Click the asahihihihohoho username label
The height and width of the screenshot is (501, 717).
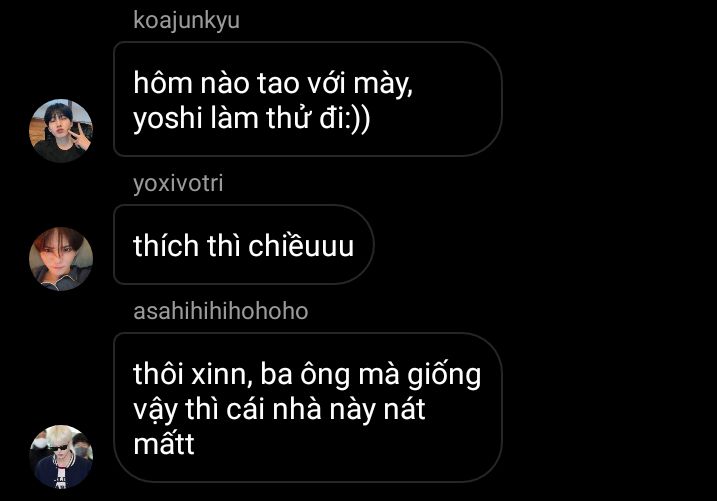point(220,311)
